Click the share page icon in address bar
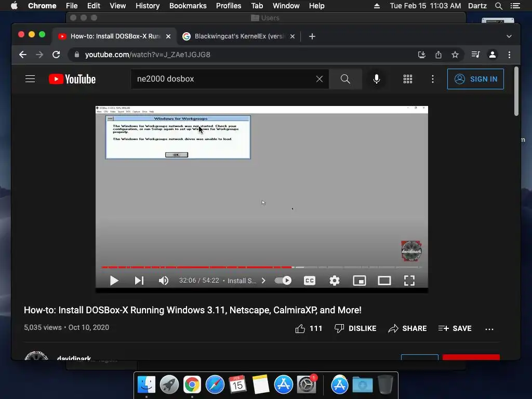This screenshot has width=532, height=399. [x=438, y=55]
